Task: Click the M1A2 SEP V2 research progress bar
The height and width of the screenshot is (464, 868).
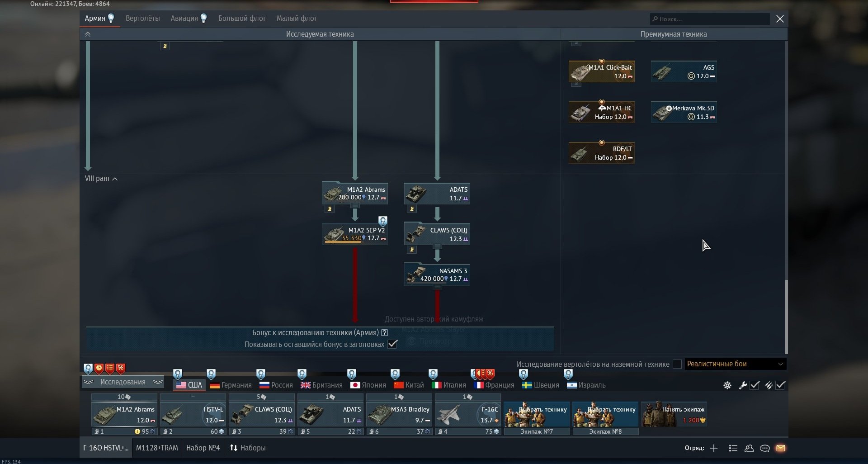Action: pos(343,242)
